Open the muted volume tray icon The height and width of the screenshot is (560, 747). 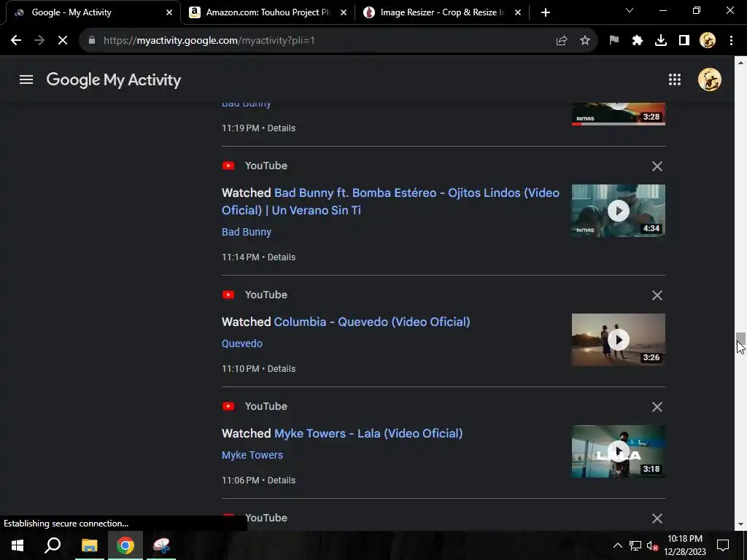[652, 545]
